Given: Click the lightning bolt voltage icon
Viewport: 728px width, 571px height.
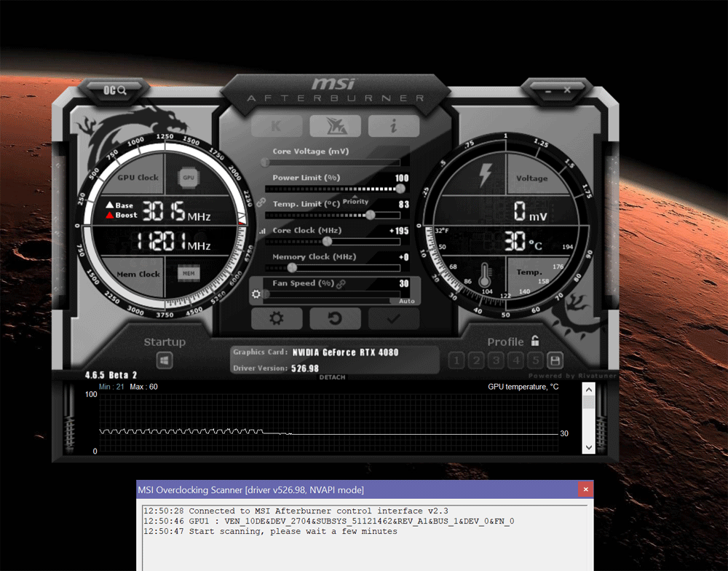Looking at the screenshot, I should coord(485,175).
